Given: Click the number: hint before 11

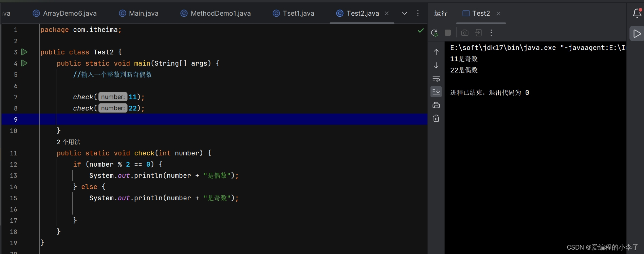Looking at the screenshot, I should [113, 97].
